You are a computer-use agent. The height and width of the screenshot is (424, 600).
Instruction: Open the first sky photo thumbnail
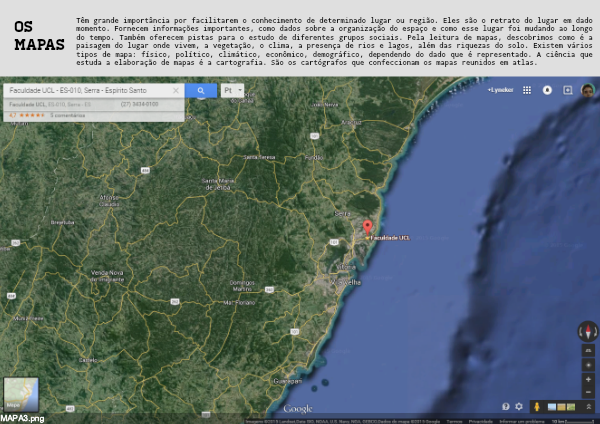tap(552, 407)
